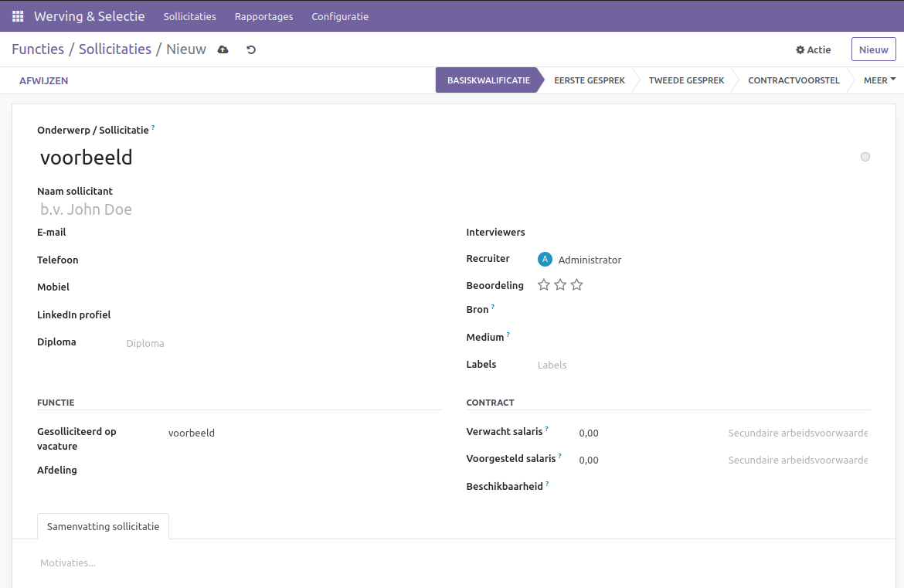
Task: Click the cloud save record icon
Action: (223, 49)
